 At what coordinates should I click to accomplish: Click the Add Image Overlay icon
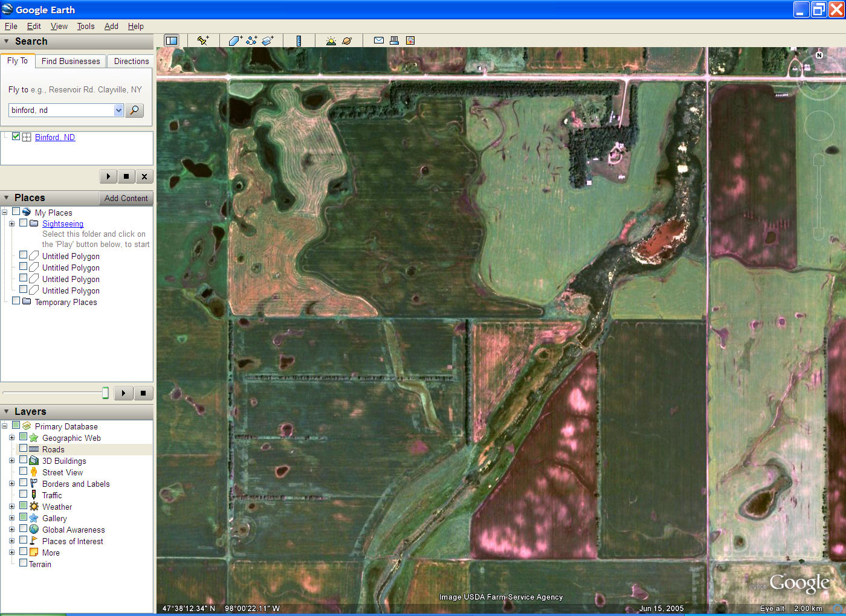[x=268, y=40]
